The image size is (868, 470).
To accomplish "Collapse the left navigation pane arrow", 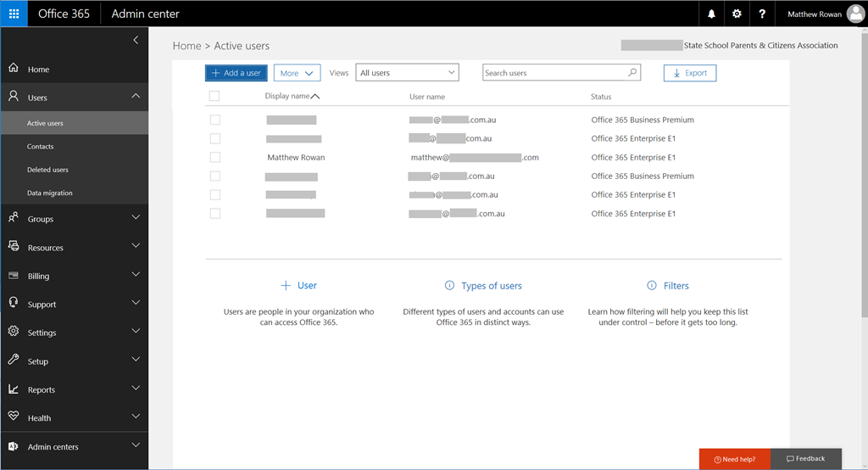I will coord(136,40).
